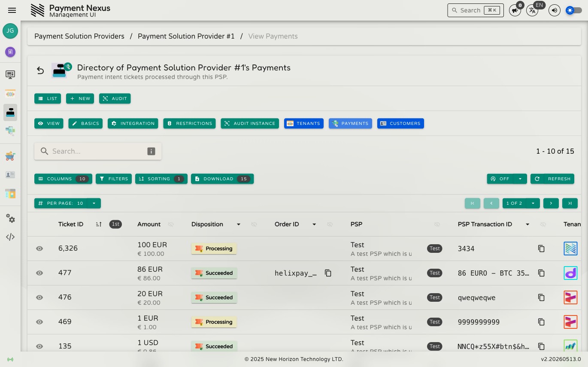Viewport: 588px width, 367px height.
Task: Switch to the INTEGRATION tab
Action: pyautogui.click(x=133, y=124)
